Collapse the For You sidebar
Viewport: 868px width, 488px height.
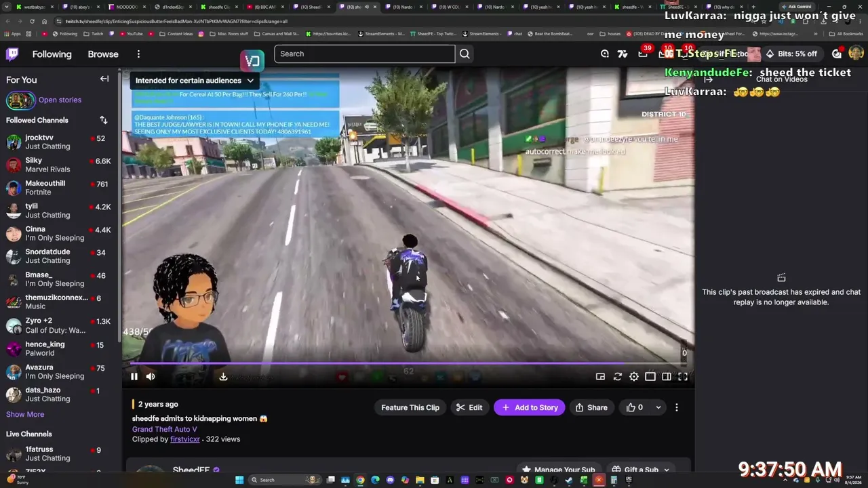(x=104, y=79)
